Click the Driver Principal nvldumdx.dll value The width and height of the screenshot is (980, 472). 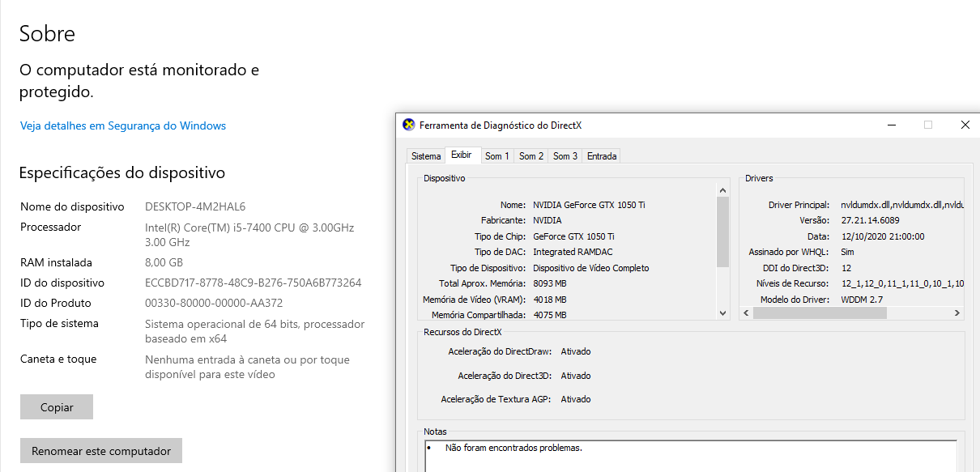(902, 205)
